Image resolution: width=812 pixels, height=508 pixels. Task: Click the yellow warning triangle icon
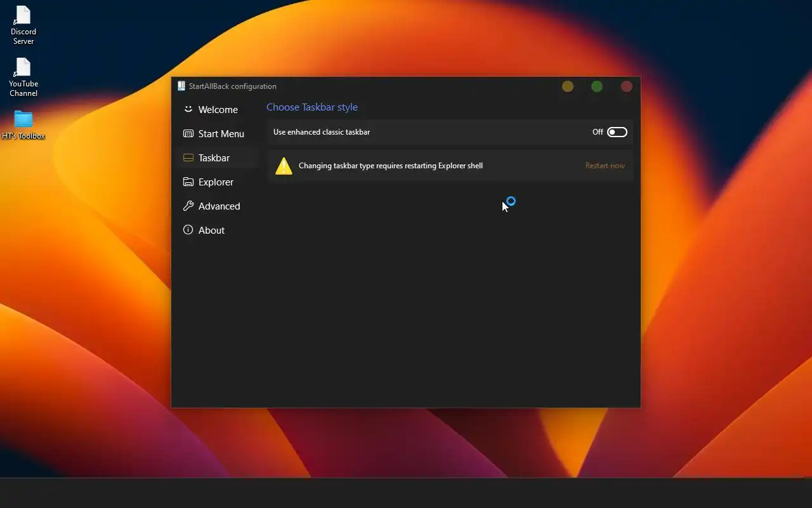click(x=284, y=166)
